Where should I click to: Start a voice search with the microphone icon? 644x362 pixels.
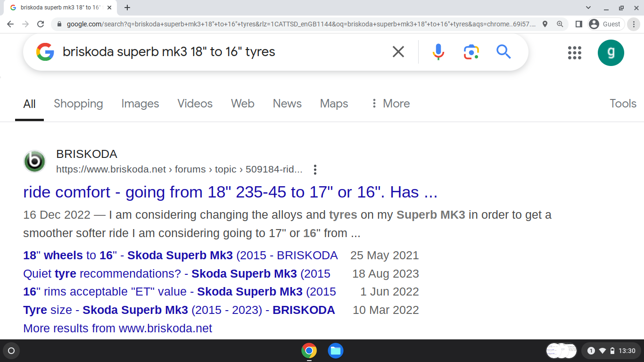438,52
